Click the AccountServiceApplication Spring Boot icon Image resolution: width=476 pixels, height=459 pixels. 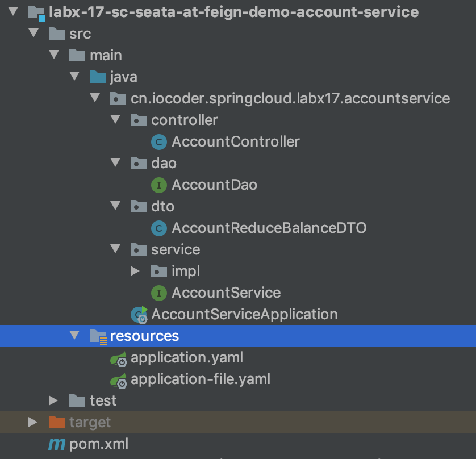(x=139, y=314)
